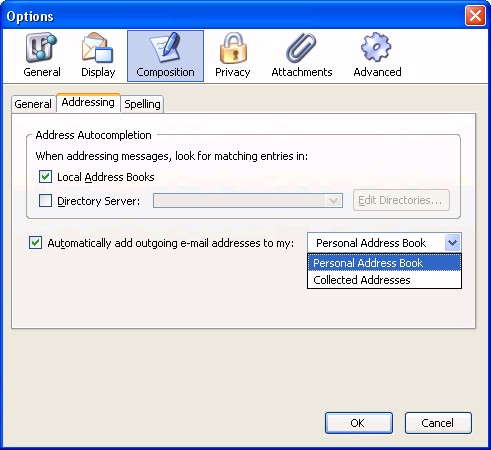This screenshot has height=450, width=491.
Task: Click the Cancel button
Action: (x=438, y=423)
